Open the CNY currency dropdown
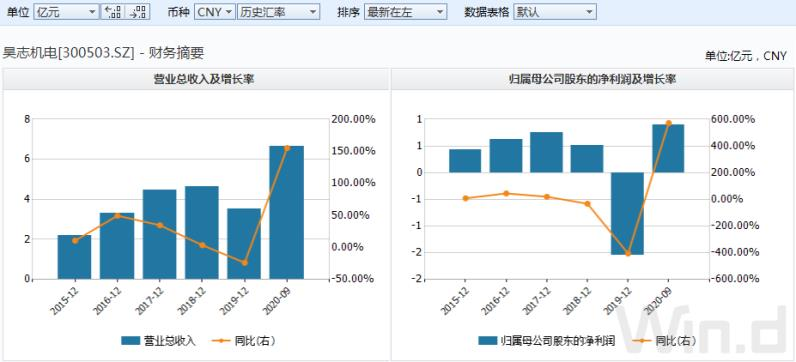 pos(214,12)
